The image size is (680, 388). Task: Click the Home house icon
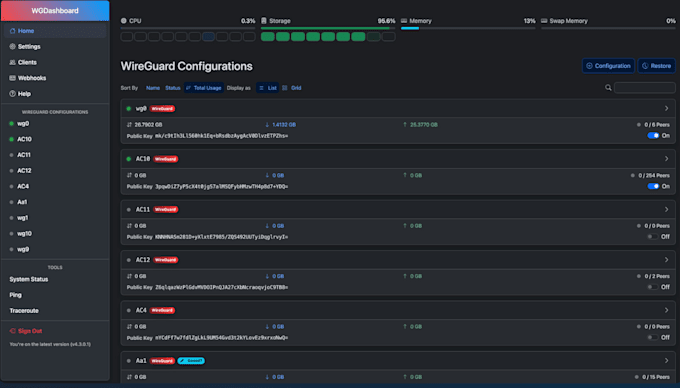click(13, 31)
